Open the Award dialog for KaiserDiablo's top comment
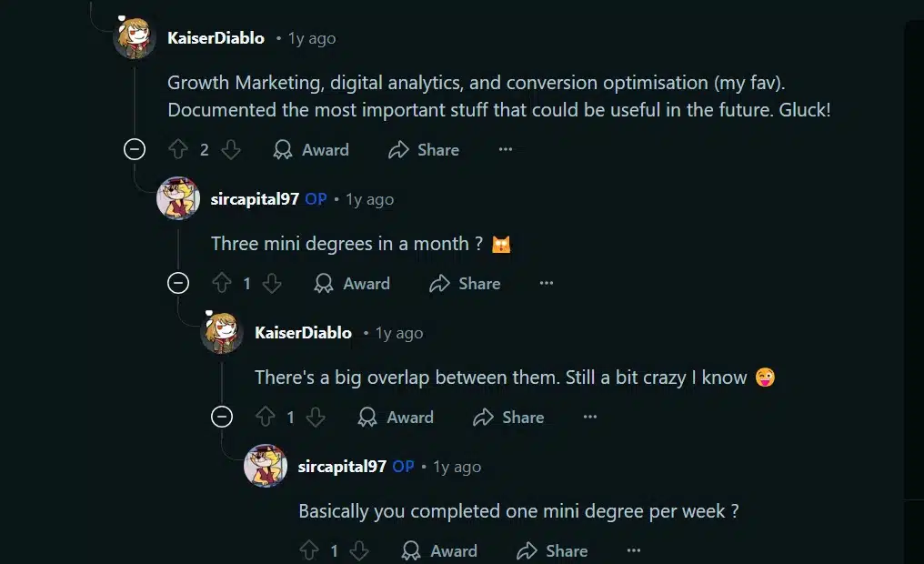 (x=310, y=149)
